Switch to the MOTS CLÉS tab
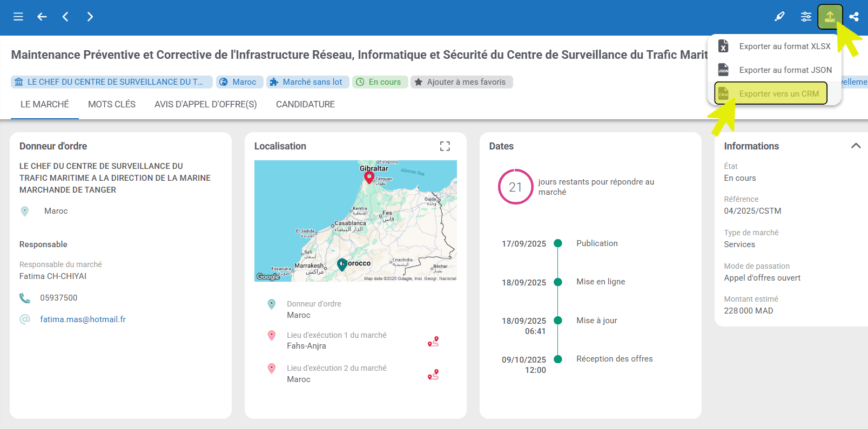 [112, 104]
